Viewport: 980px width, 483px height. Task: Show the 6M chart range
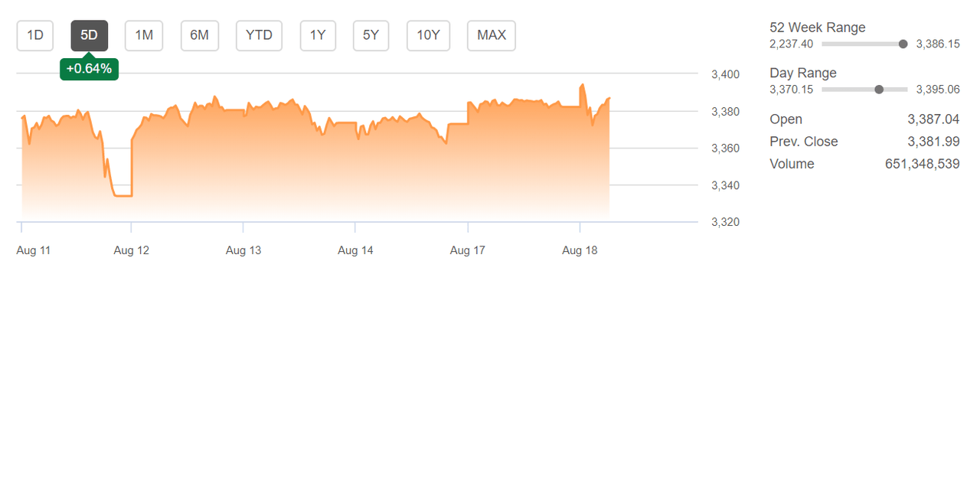[x=200, y=35]
